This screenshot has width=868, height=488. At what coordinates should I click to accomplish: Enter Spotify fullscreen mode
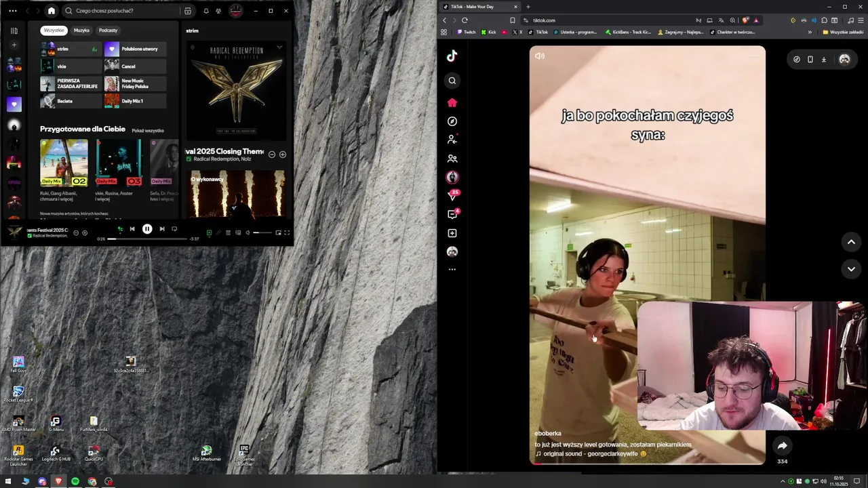point(287,232)
